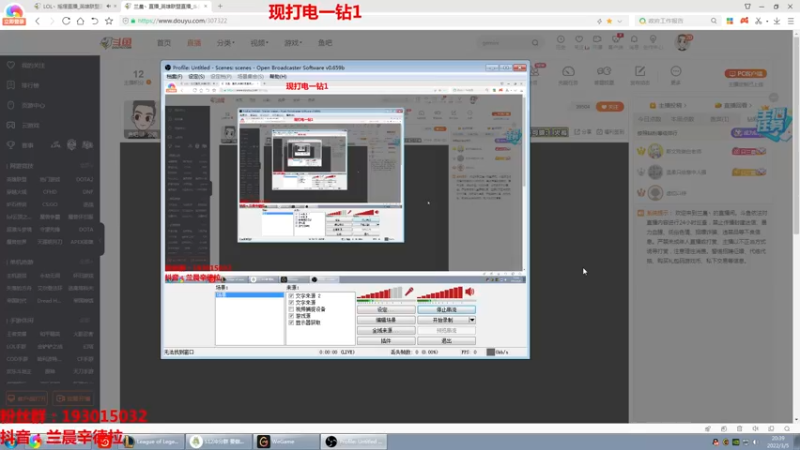The height and width of the screenshot is (450, 800).
Task: Click the 退出 button in OBS
Action: point(446,341)
